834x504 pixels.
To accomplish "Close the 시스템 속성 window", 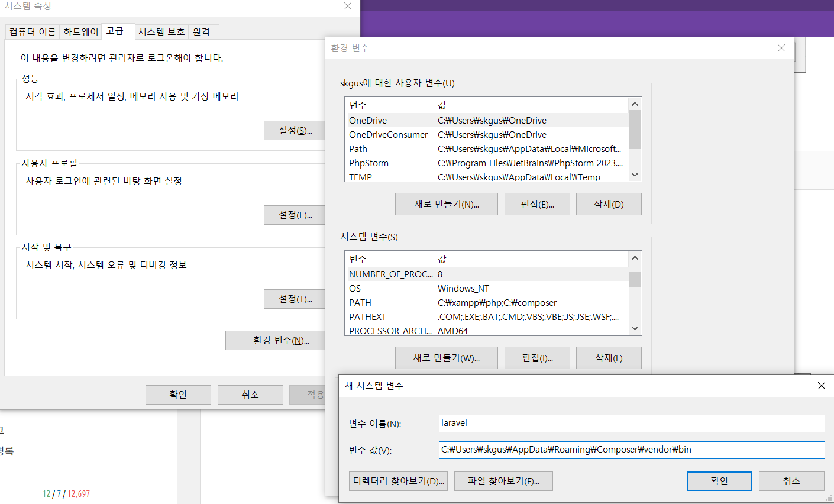I will 348,6.
